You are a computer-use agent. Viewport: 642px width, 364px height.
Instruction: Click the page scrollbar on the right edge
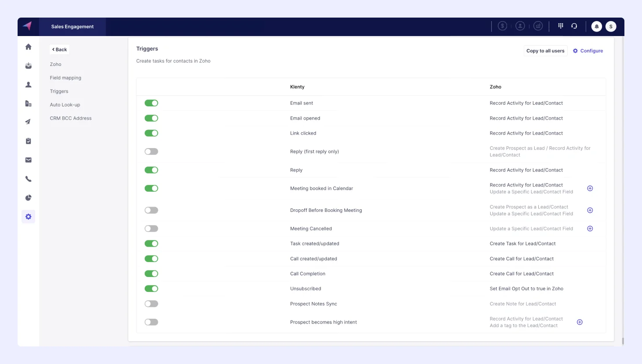[622, 341]
